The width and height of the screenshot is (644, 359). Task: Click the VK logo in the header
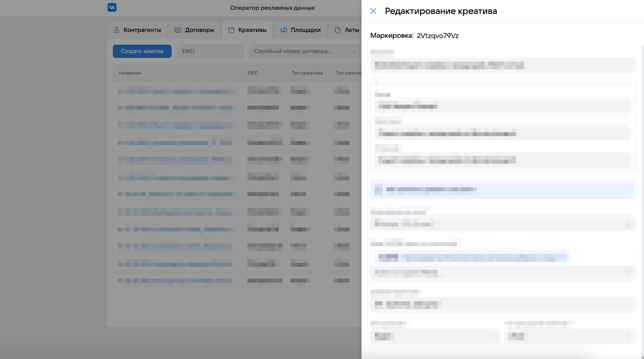tap(112, 7)
